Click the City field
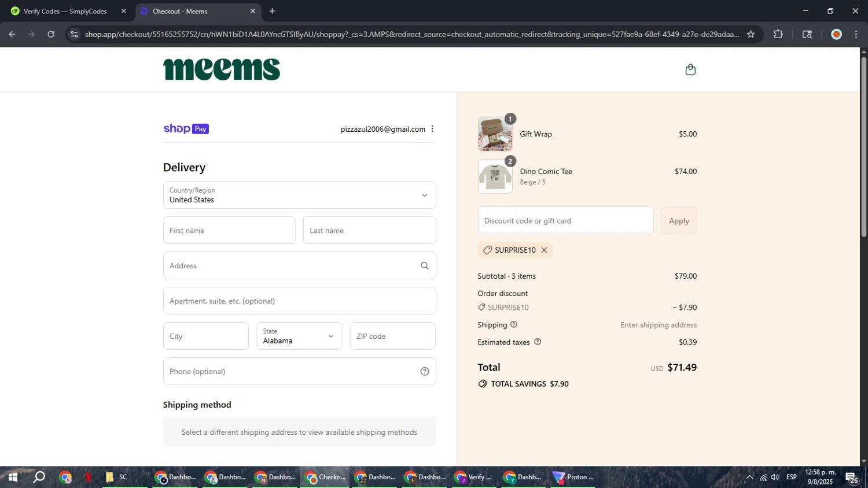 206,336
